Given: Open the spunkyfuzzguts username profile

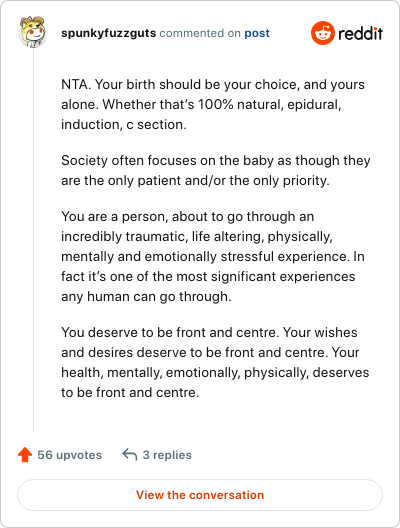Looking at the screenshot, I should pyautogui.click(x=108, y=33).
